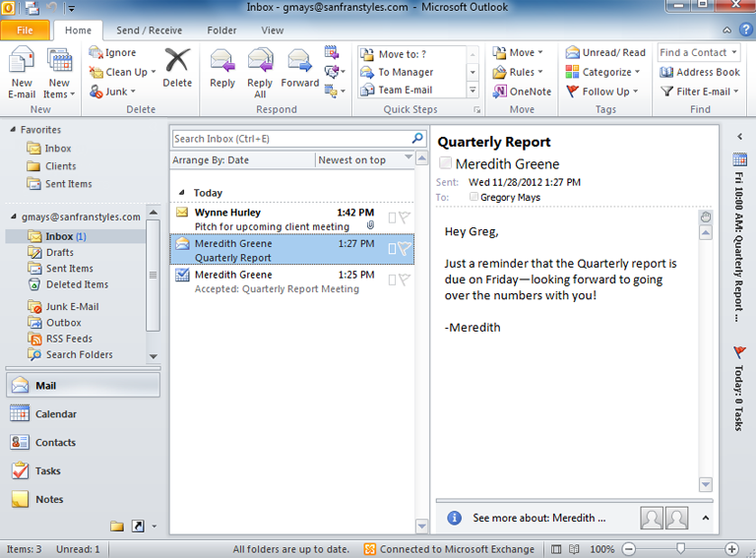Open the Filter E-mail dropdown
Viewport: 756px width, 558px height.
pos(699,92)
